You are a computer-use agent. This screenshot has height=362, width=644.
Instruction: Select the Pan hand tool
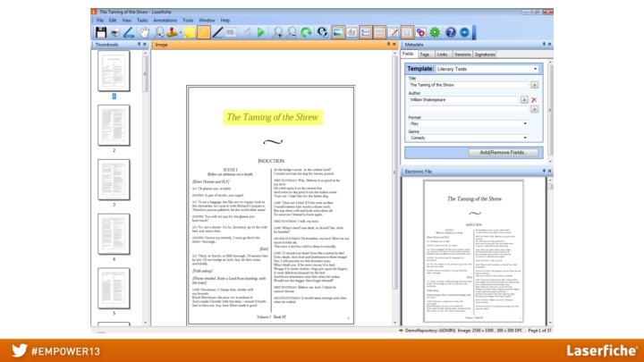coord(144,32)
